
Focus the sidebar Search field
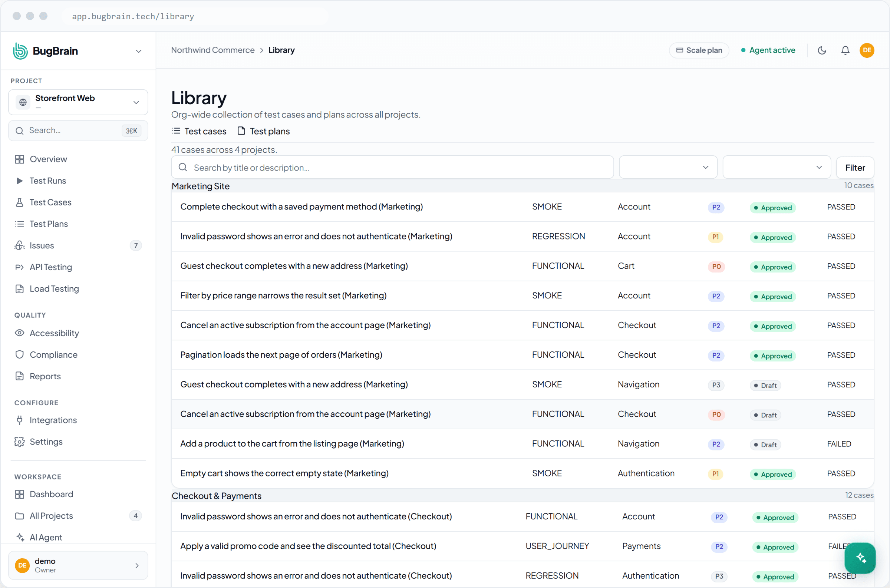point(78,131)
